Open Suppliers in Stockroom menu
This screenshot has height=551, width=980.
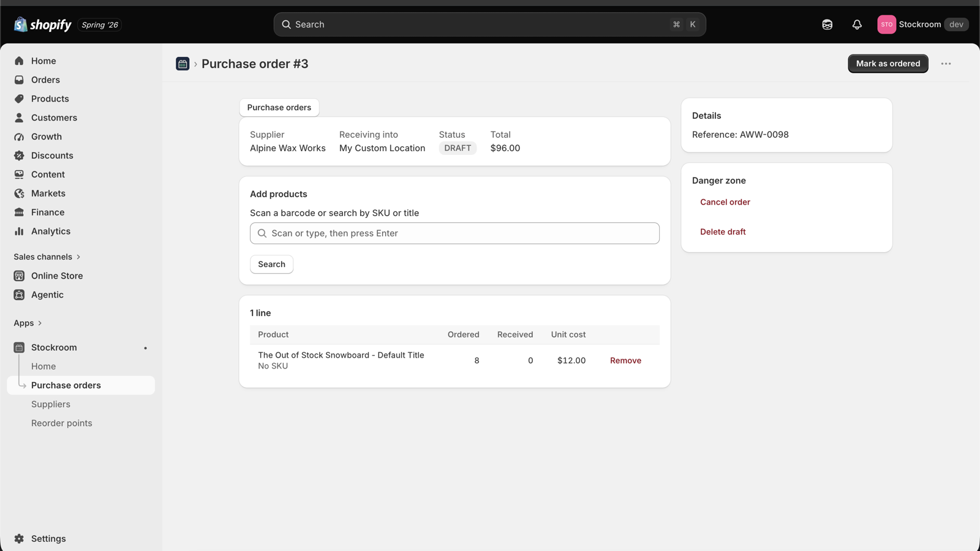tap(51, 404)
